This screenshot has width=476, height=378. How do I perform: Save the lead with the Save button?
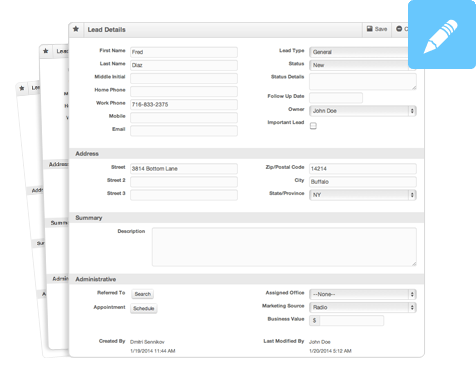pos(377,29)
